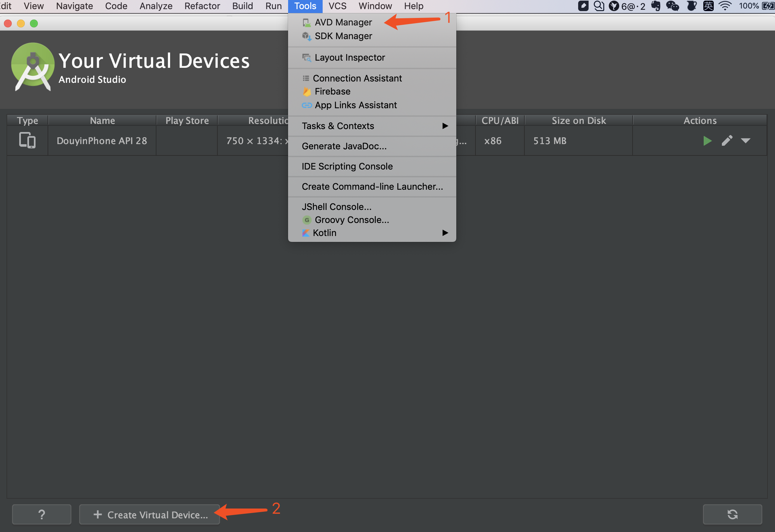Open help with question mark button

(x=42, y=514)
